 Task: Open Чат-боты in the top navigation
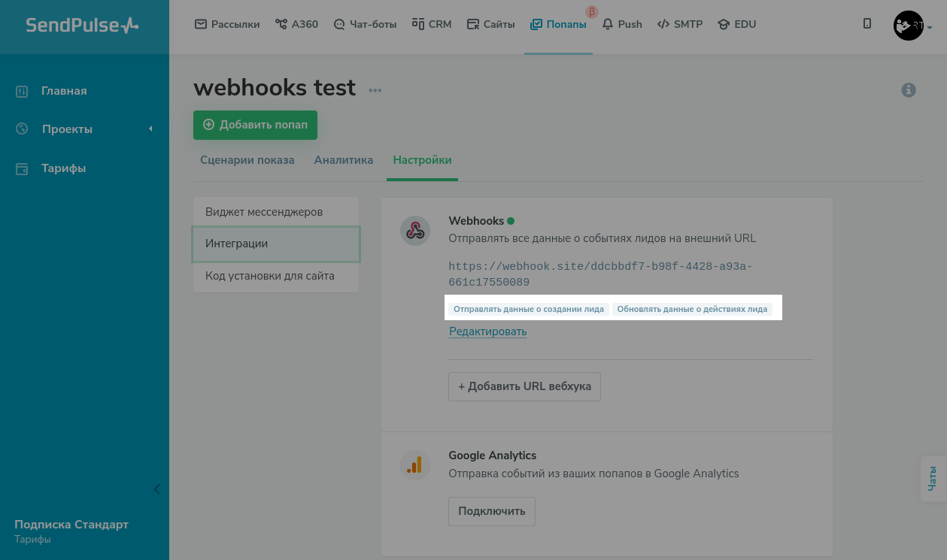coord(365,24)
